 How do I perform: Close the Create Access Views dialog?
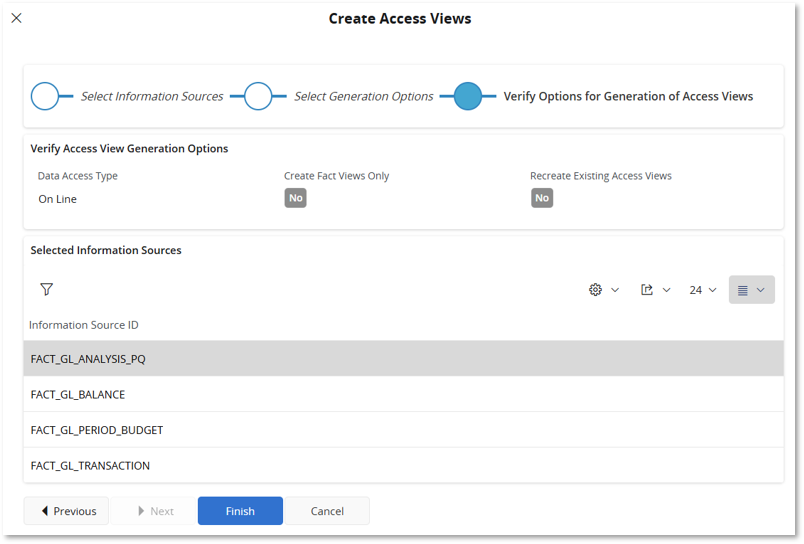(x=16, y=18)
